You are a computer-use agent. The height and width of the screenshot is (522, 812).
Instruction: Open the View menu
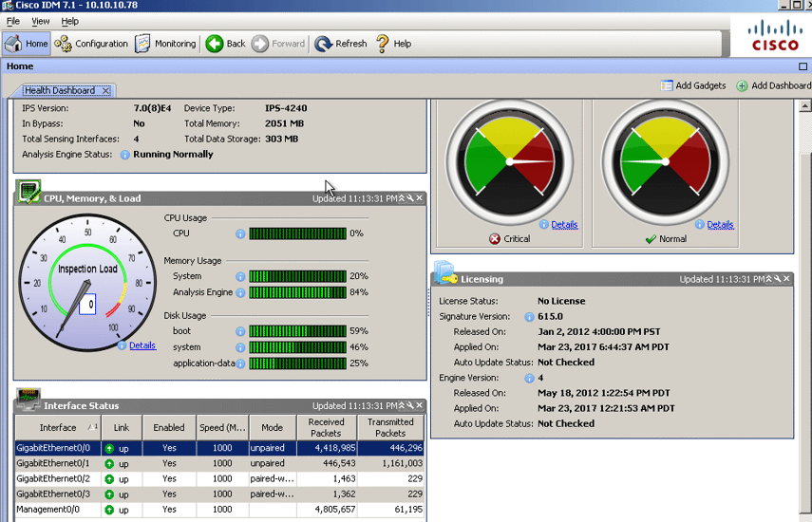pos(41,21)
